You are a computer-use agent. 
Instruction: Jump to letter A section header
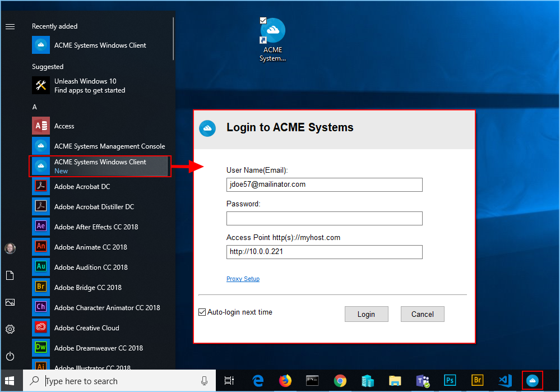tap(35, 107)
